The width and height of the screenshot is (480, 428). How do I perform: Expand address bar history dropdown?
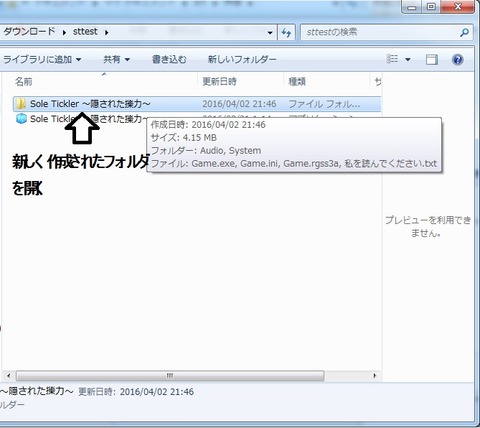(270, 33)
